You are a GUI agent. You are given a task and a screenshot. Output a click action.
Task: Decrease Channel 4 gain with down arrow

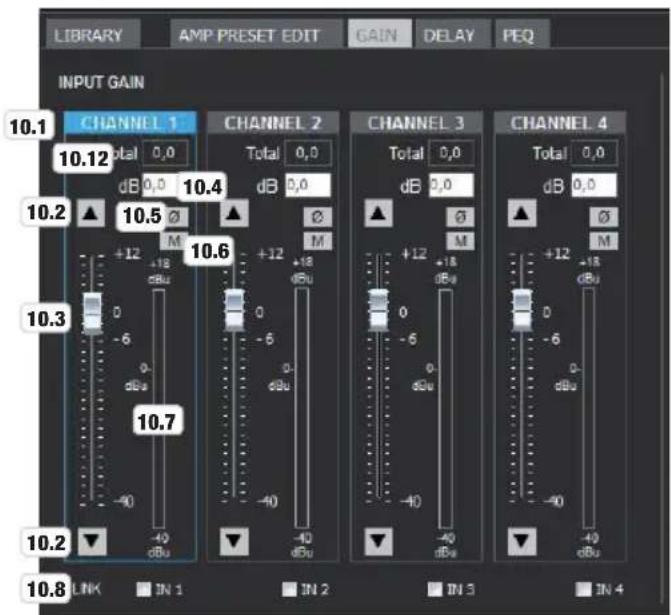[x=522, y=541]
